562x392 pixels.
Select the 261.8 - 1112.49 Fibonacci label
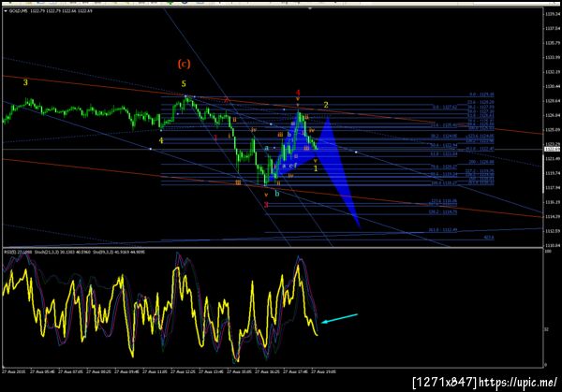443,230
